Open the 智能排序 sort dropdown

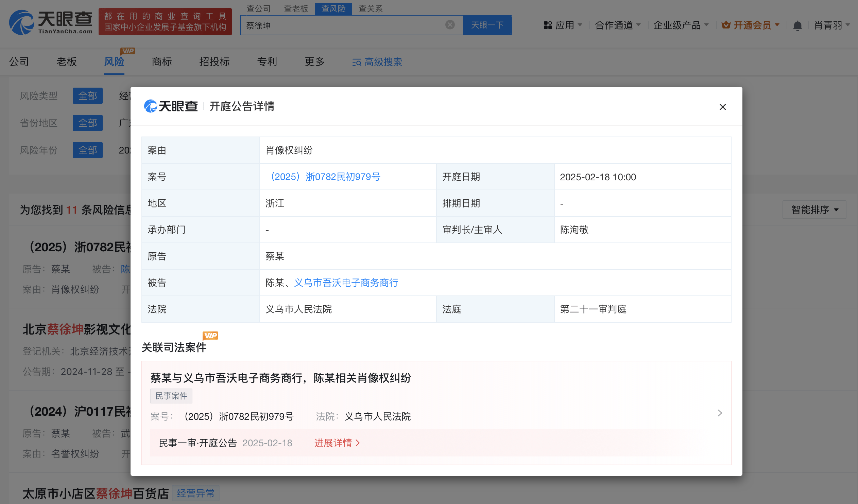814,210
